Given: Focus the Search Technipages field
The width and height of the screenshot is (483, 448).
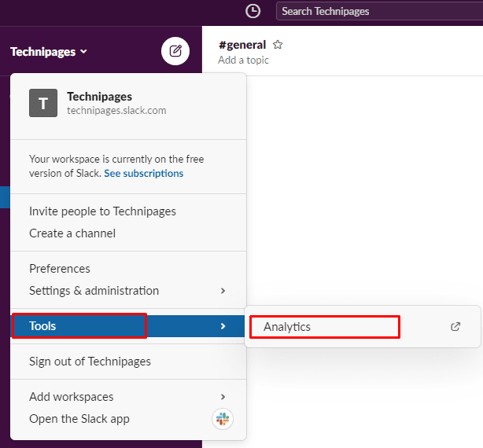Looking at the screenshot, I should click(x=379, y=11).
